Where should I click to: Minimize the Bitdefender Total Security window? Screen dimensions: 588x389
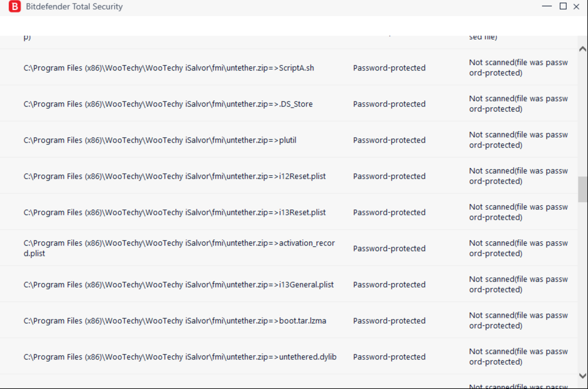click(x=547, y=7)
